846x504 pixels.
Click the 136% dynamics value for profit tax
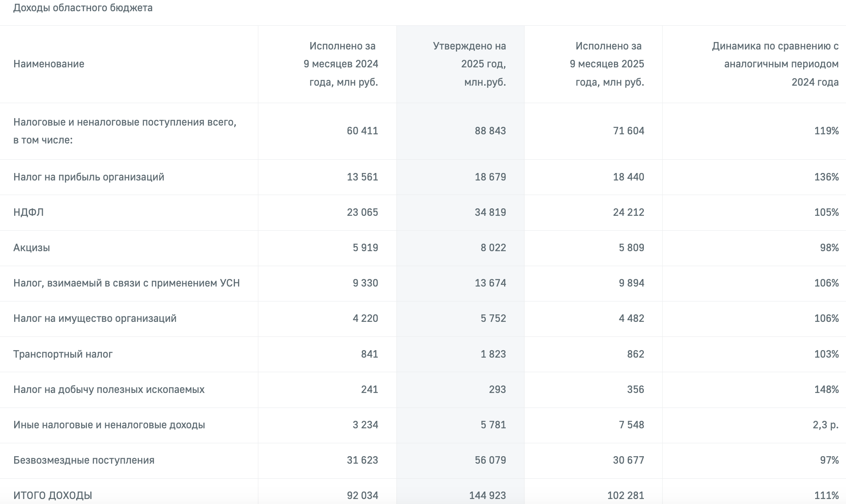tap(826, 177)
